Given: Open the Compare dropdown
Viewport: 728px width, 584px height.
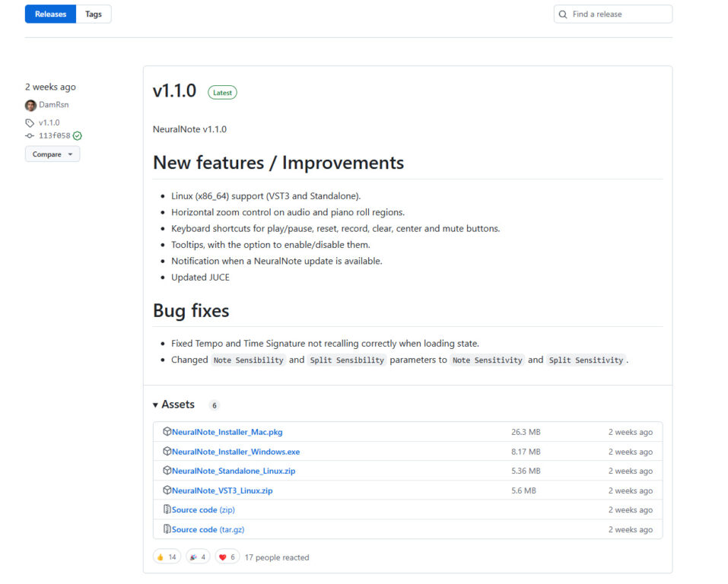Looking at the screenshot, I should (x=52, y=154).
